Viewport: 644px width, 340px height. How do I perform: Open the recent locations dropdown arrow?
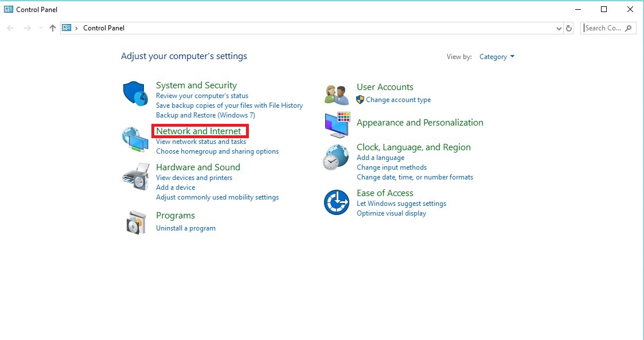tap(41, 28)
